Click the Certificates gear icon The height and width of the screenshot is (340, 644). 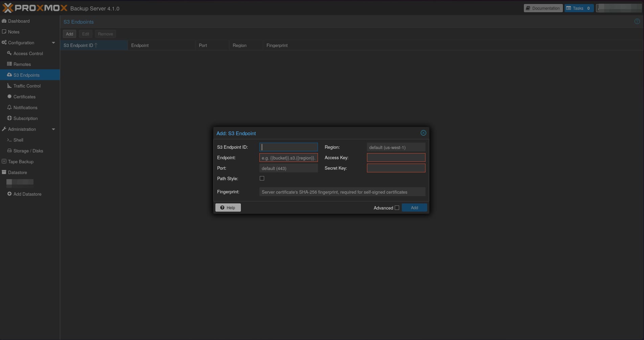click(9, 97)
